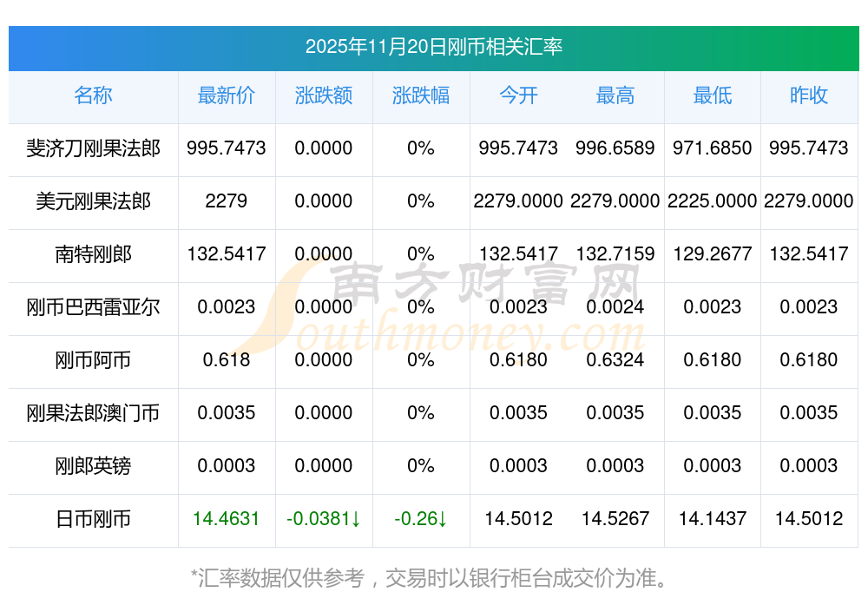Click the 最高 column header

click(615, 95)
